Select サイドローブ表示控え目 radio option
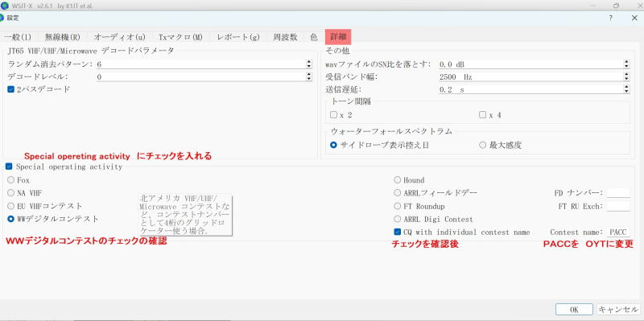The image size is (644, 321). [x=333, y=145]
